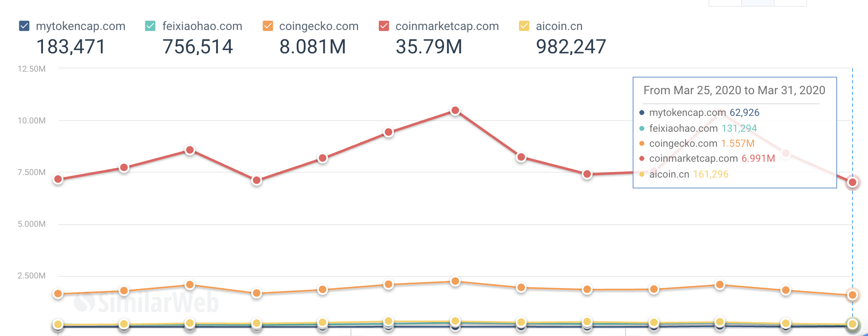Select the first coinmarketcap data point
The image size is (868, 336).
pos(58,179)
